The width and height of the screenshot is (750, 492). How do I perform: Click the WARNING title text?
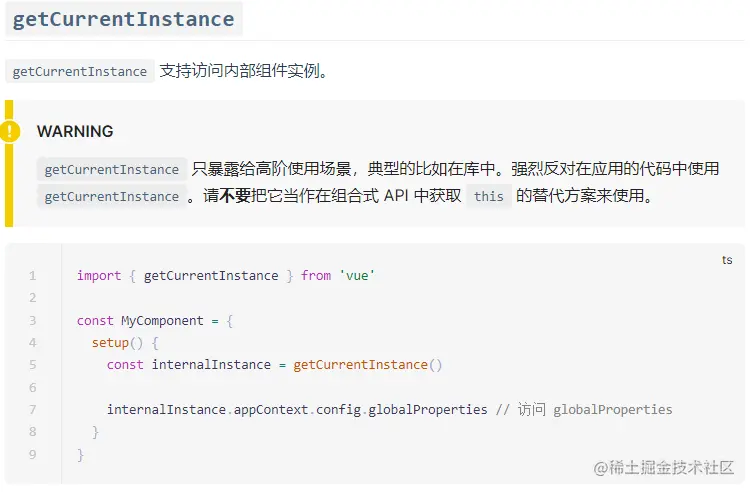75,131
